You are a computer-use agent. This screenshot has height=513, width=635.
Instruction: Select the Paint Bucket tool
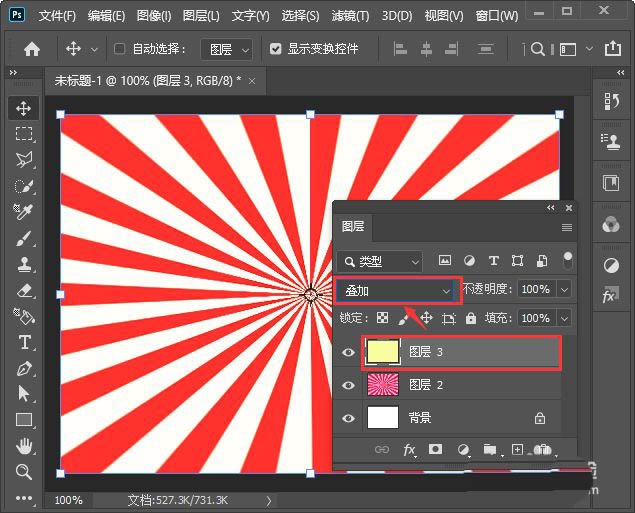point(23,317)
